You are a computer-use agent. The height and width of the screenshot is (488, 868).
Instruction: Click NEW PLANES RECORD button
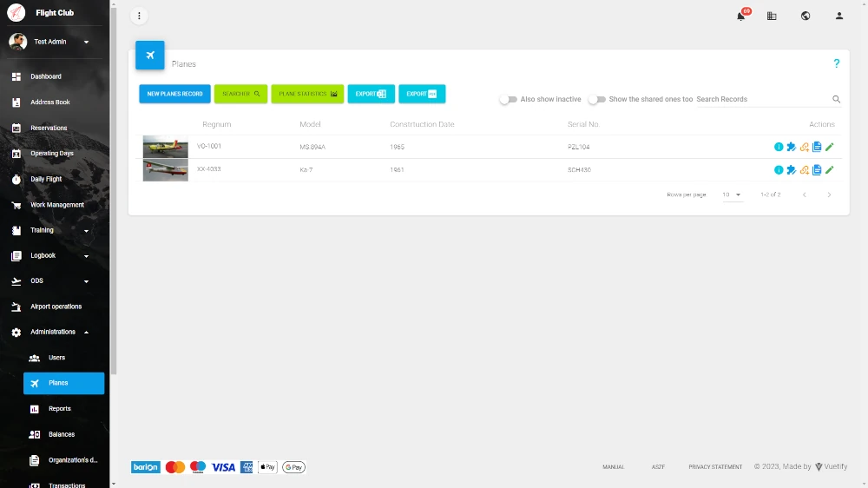click(175, 94)
